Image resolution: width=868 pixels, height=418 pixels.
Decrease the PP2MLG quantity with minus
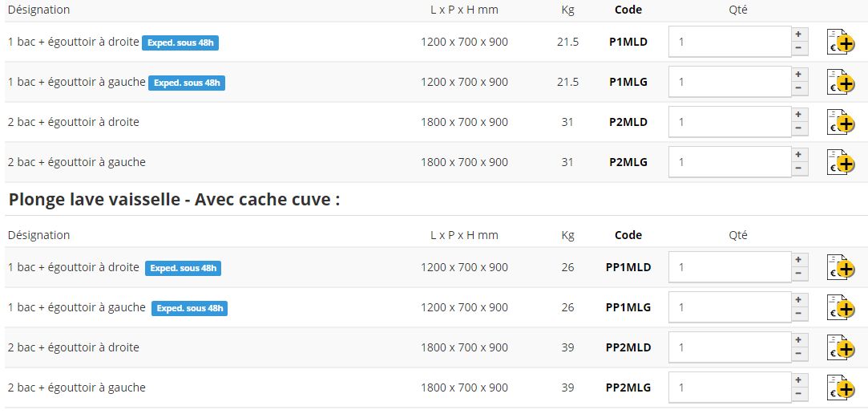pyautogui.click(x=798, y=395)
